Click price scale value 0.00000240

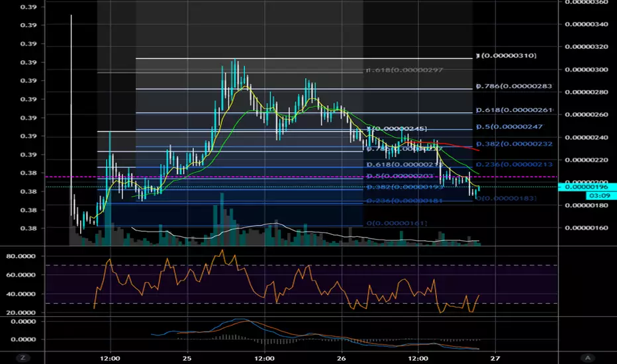[587, 138]
